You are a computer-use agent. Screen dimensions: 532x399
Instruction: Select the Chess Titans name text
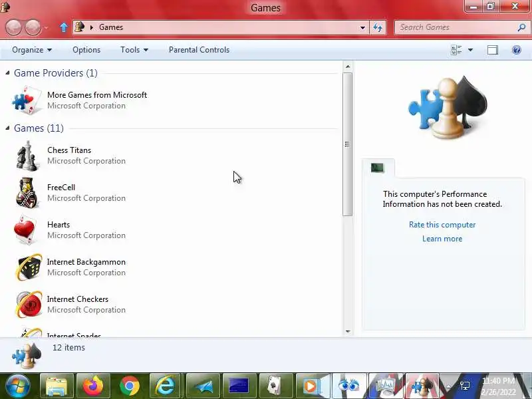(x=69, y=150)
